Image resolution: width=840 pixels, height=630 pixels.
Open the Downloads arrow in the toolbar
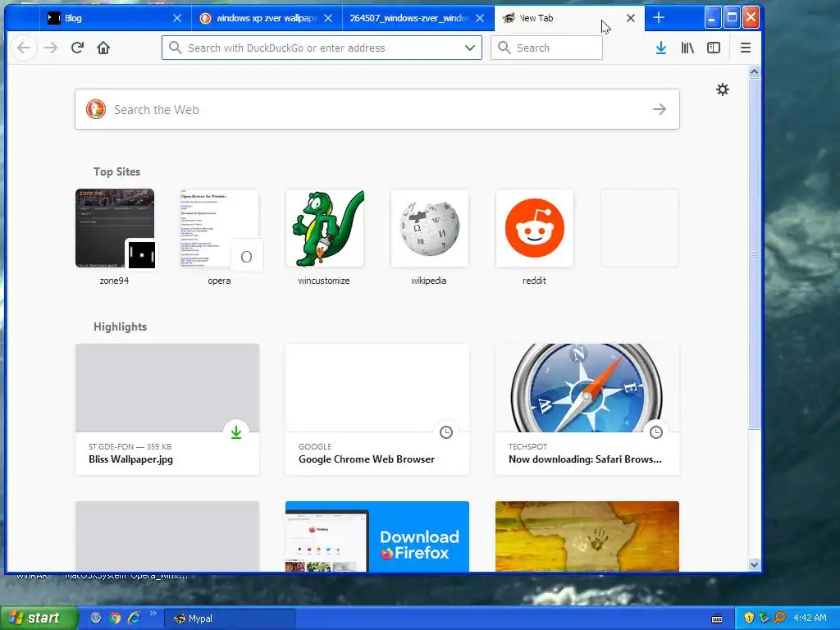tap(661, 48)
